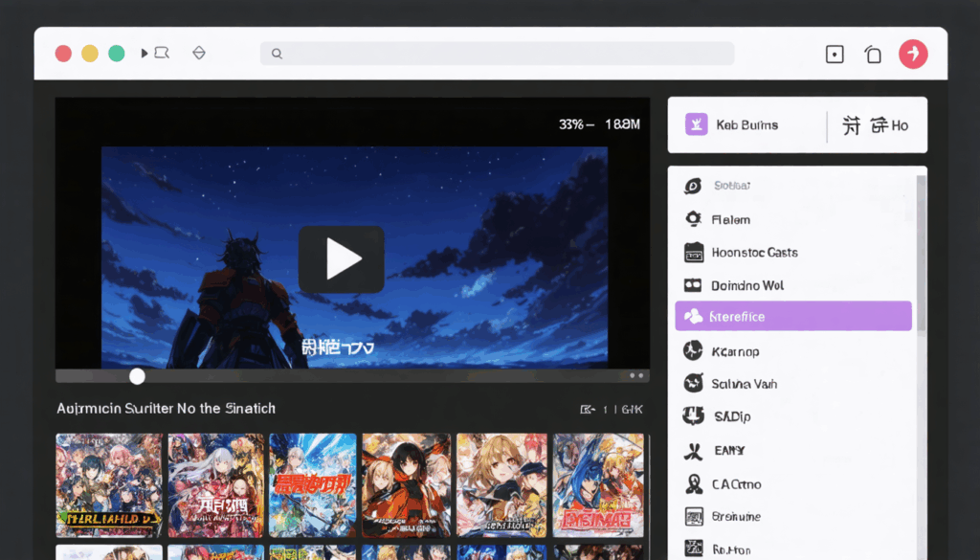Click the icon beside Hoonstoc Casts

click(694, 253)
